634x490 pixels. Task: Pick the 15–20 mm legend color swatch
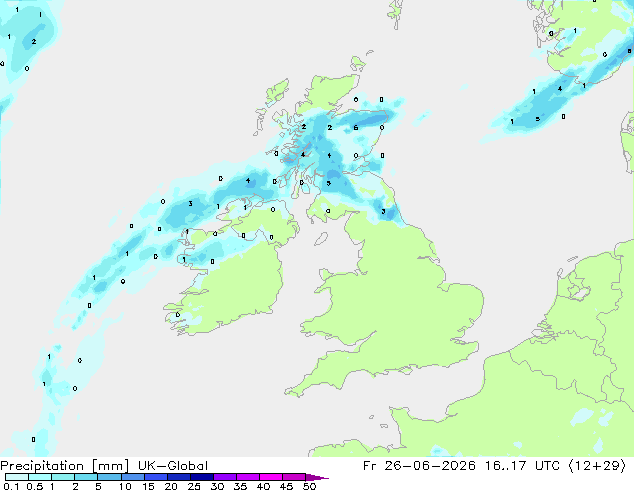[x=156, y=477]
